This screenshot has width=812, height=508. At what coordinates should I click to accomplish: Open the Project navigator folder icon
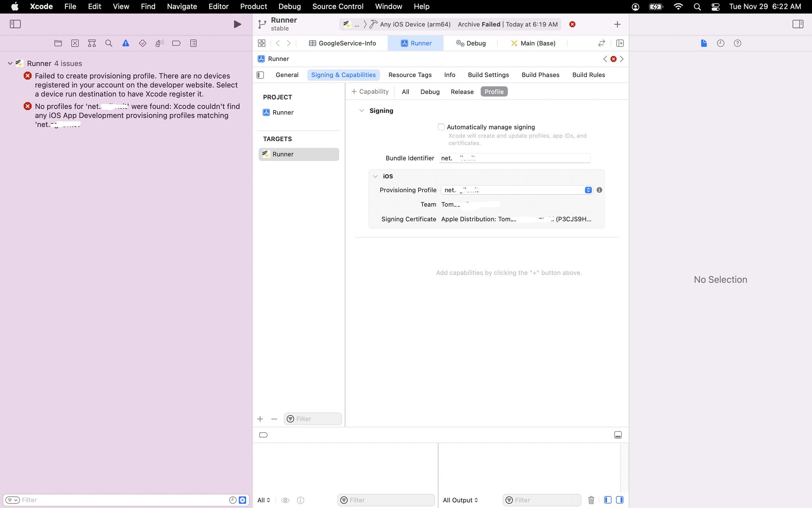pyautogui.click(x=58, y=43)
